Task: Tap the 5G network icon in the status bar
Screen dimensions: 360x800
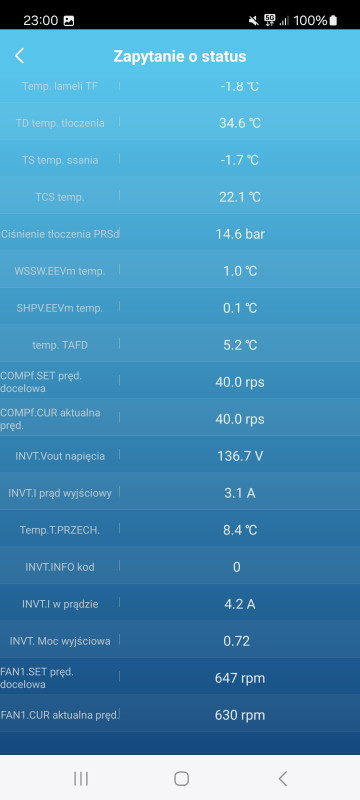Action: [269, 20]
